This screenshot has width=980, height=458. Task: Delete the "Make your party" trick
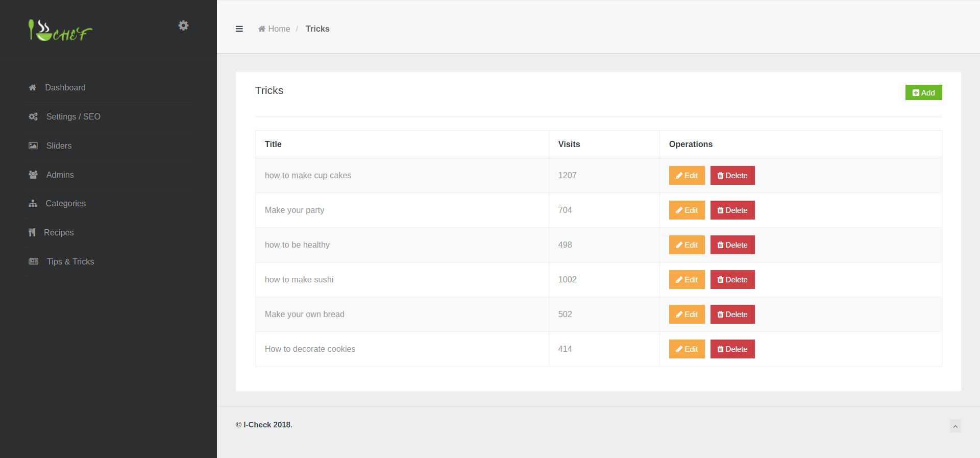pyautogui.click(x=732, y=210)
